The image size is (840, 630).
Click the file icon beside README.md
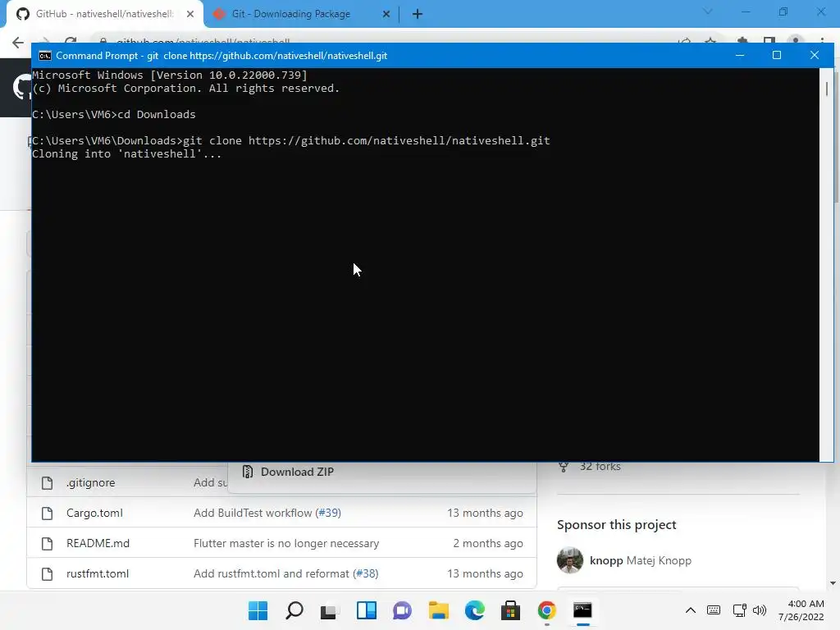[47, 544]
